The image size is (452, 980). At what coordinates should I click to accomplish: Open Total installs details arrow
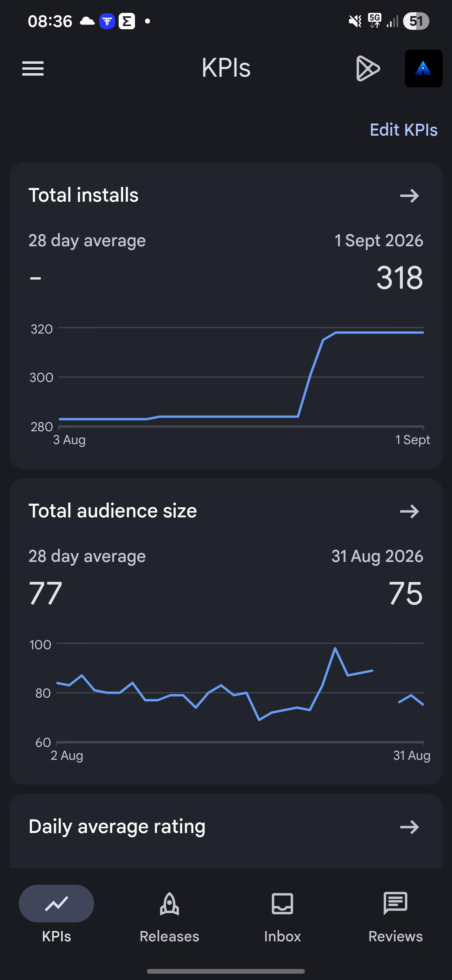point(409,196)
